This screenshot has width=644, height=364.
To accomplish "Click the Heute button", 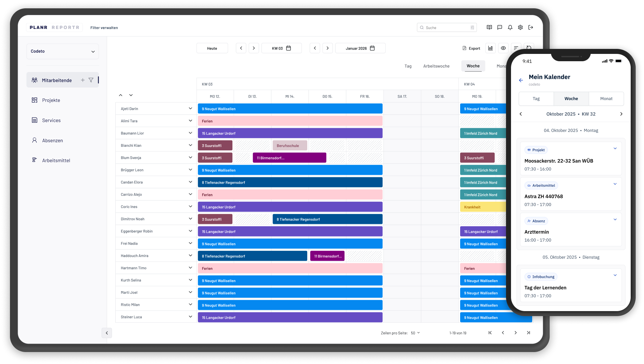I will pos(212,49).
